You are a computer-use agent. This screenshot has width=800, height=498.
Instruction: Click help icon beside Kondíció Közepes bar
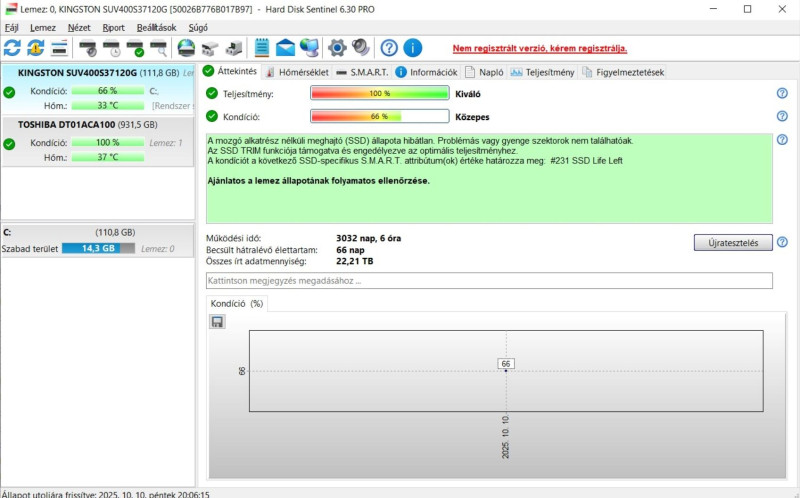(782, 116)
